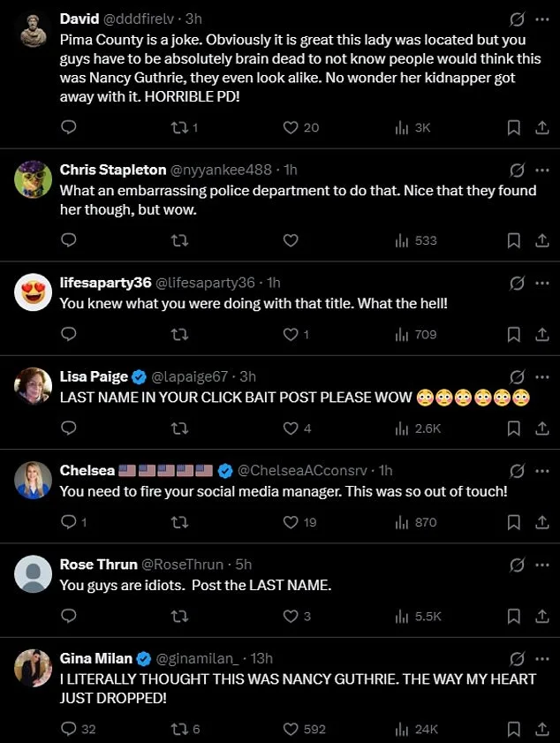This screenshot has width=560, height=743.
Task: Reply to Chelsea's social media manager post
Action: point(69,522)
